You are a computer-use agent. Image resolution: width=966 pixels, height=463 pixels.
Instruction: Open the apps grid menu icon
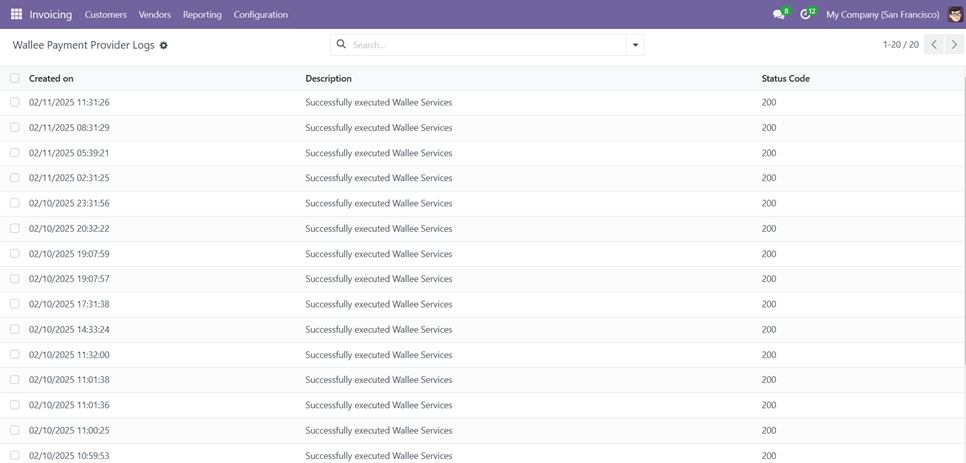click(16, 14)
